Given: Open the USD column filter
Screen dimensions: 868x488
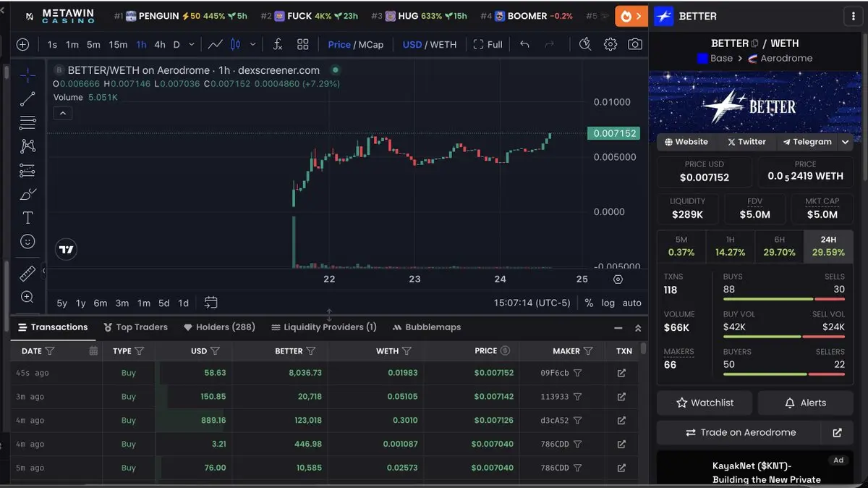Looking at the screenshot, I should click(x=216, y=351).
